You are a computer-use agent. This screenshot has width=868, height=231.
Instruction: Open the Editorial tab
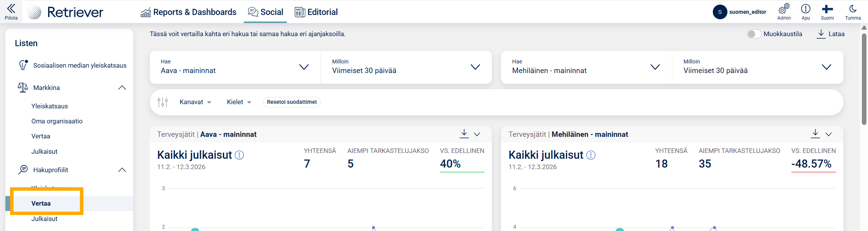point(316,12)
